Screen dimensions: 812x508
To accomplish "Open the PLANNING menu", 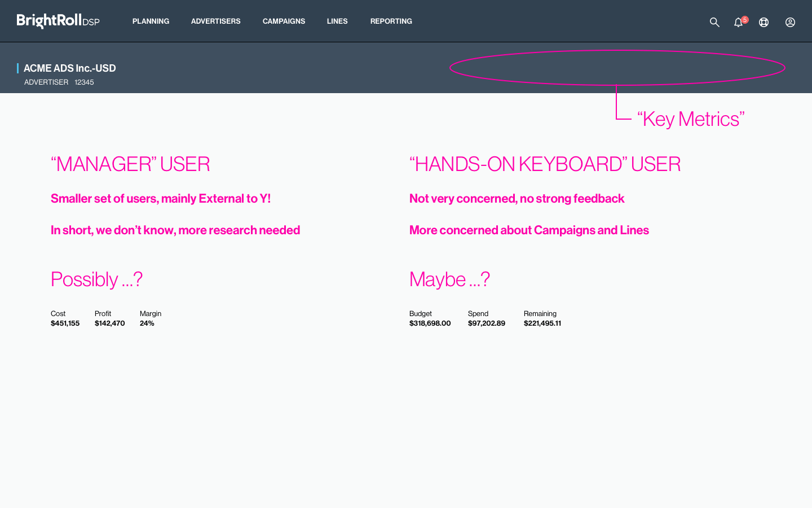I will point(151,21).
